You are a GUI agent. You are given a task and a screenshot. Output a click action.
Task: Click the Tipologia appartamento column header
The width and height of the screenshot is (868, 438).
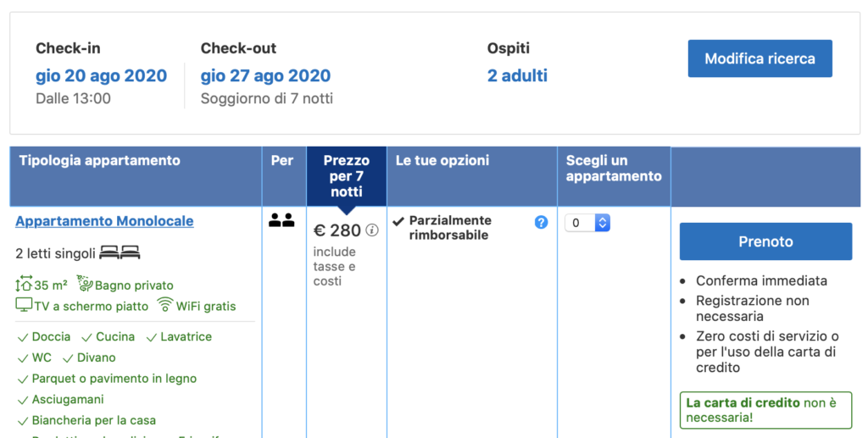coord(100,160)
